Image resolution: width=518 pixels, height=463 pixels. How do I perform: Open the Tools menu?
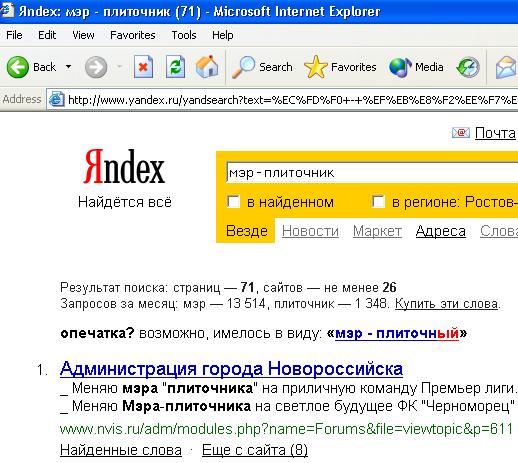click(184, 35)
